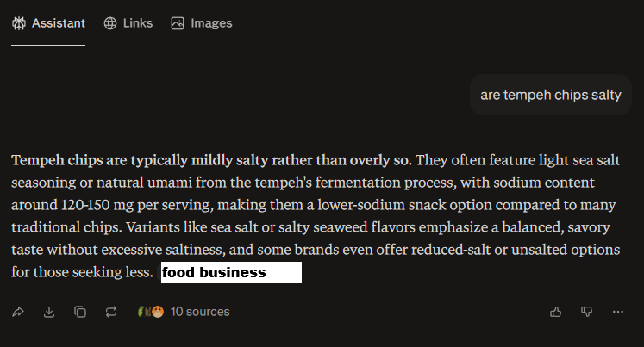644x347 pixels.
Task: Click the globe icon beside Links
Action: (x=110, y=23)
